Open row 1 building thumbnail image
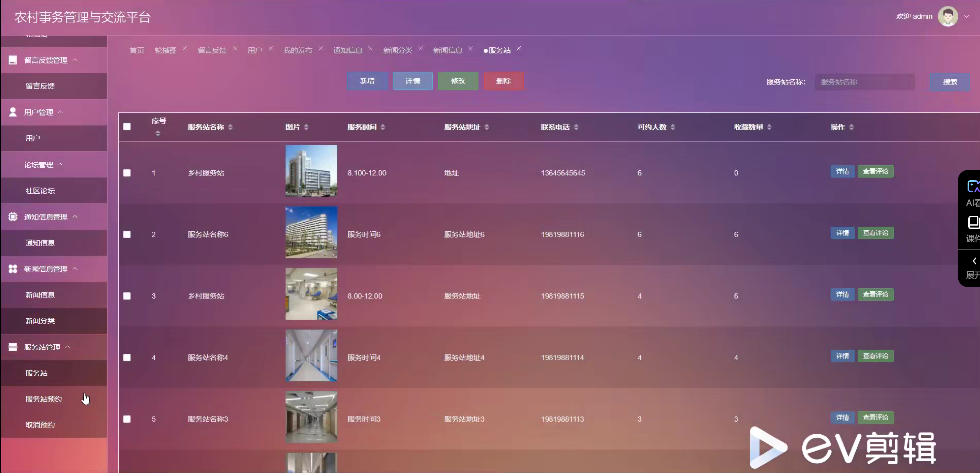 (311, 171)
